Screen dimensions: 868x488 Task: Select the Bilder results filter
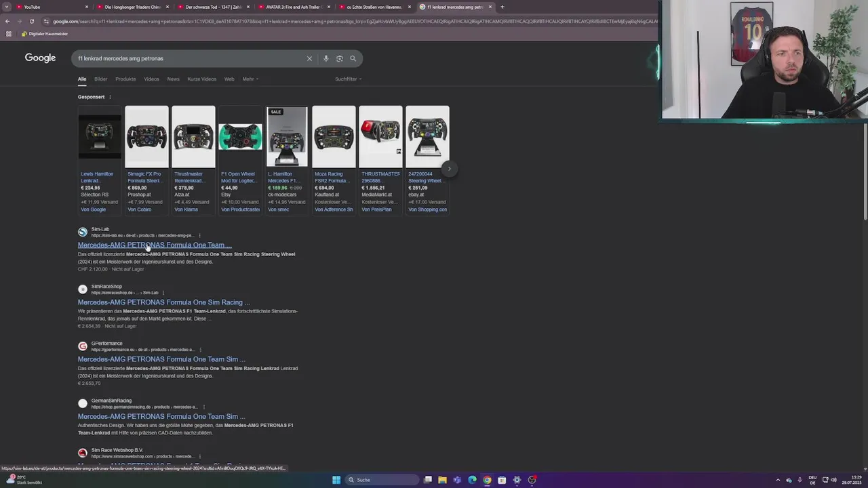[x=101, y=79]
